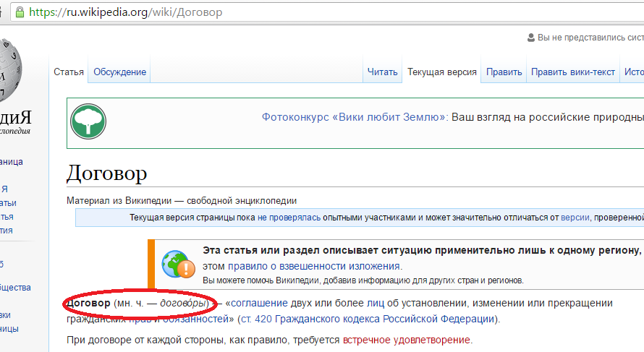Open the Править вики-текст tab
The image size is (644, 352).
click(573, 72)
